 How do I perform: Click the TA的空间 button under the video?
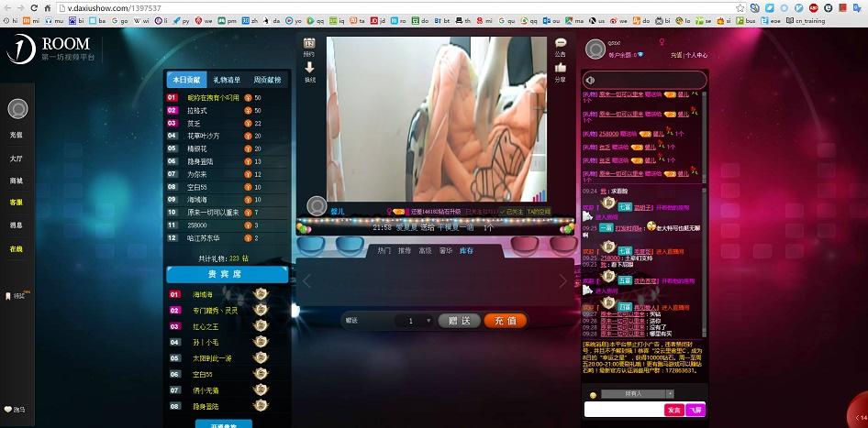point(538,212)
